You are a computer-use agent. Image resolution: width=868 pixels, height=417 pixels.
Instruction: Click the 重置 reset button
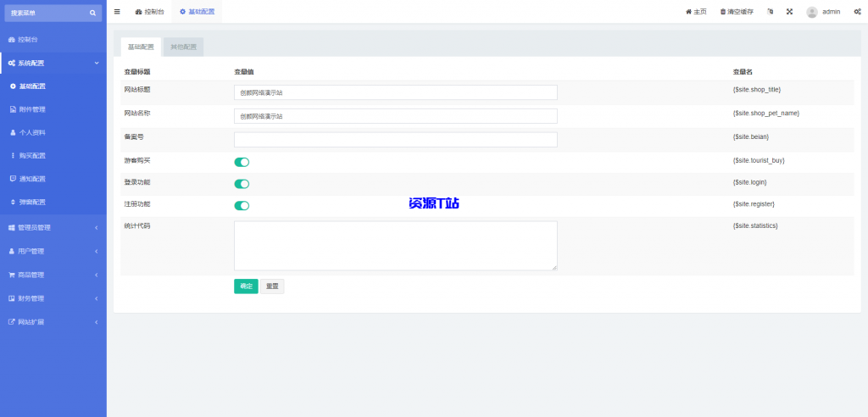tap(272, 286)
